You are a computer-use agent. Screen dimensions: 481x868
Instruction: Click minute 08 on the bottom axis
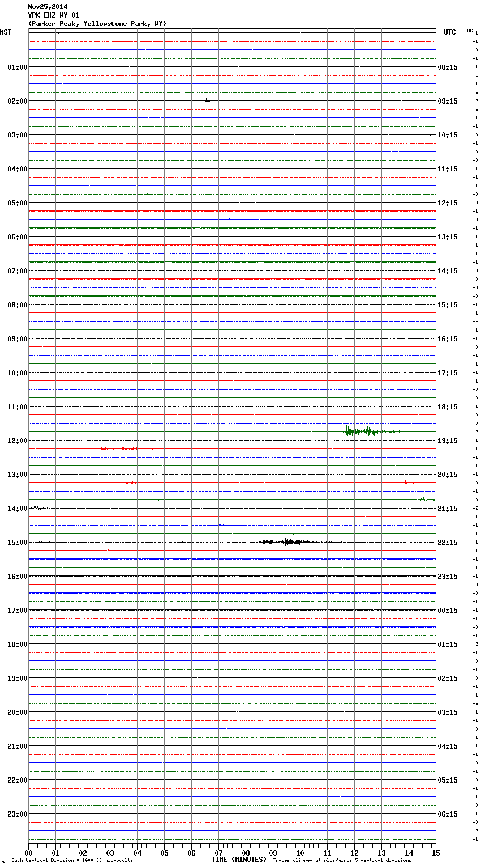tap(246, 853)
